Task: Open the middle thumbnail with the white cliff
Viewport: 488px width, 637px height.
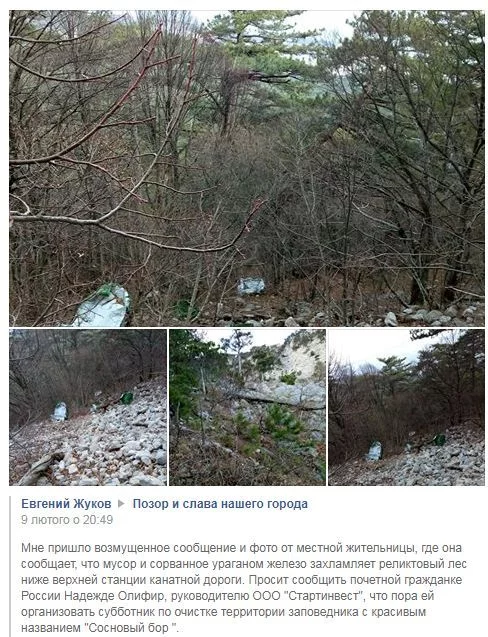Action: (x=247, y=407)
